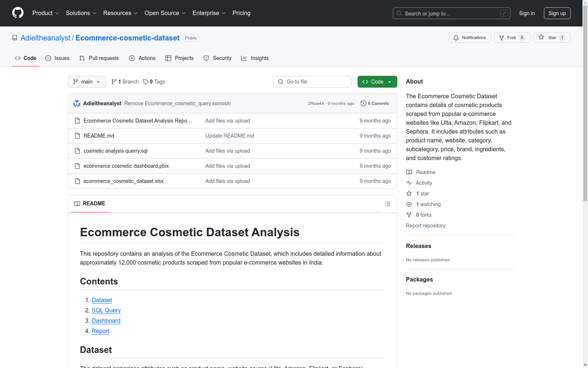
Task: Click Sign in
Action: click(527, 13)
